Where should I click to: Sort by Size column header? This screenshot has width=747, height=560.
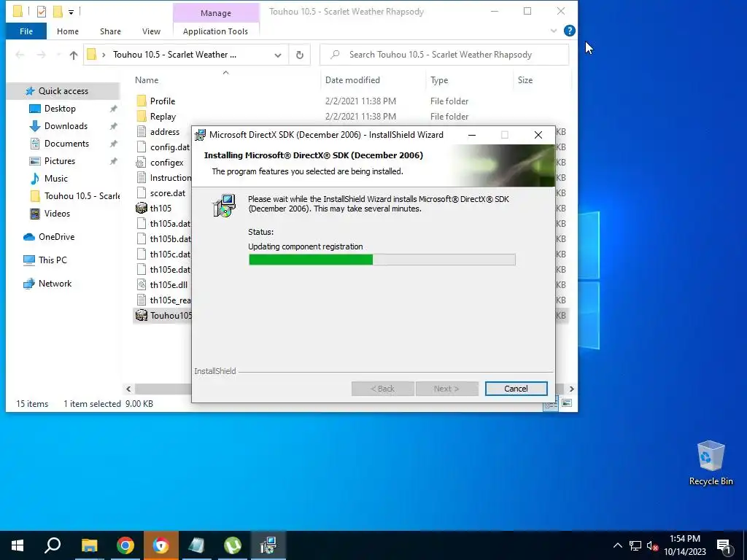pyautogui.click(x=525, y=80)
